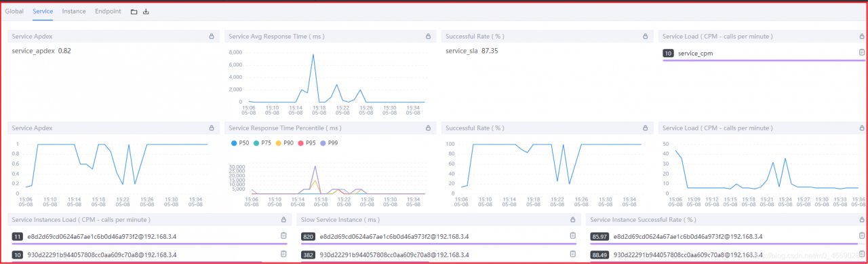
Task: Open the Instance tab
Action: point(74,12)
